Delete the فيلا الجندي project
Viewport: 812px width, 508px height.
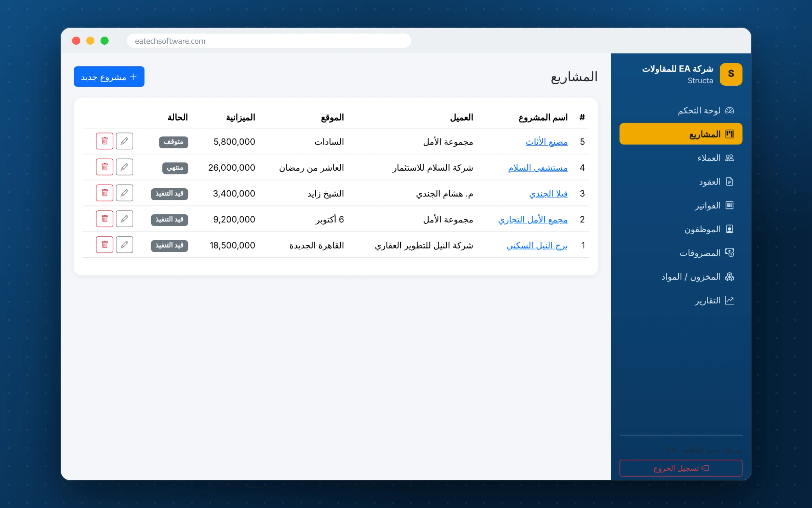[x=104, y=193]
